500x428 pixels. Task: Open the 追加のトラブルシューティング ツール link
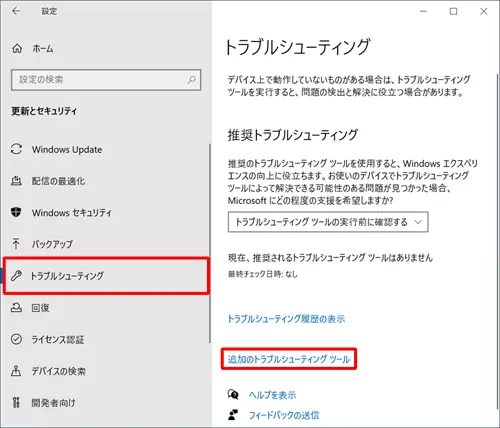(x=289, y=359)
